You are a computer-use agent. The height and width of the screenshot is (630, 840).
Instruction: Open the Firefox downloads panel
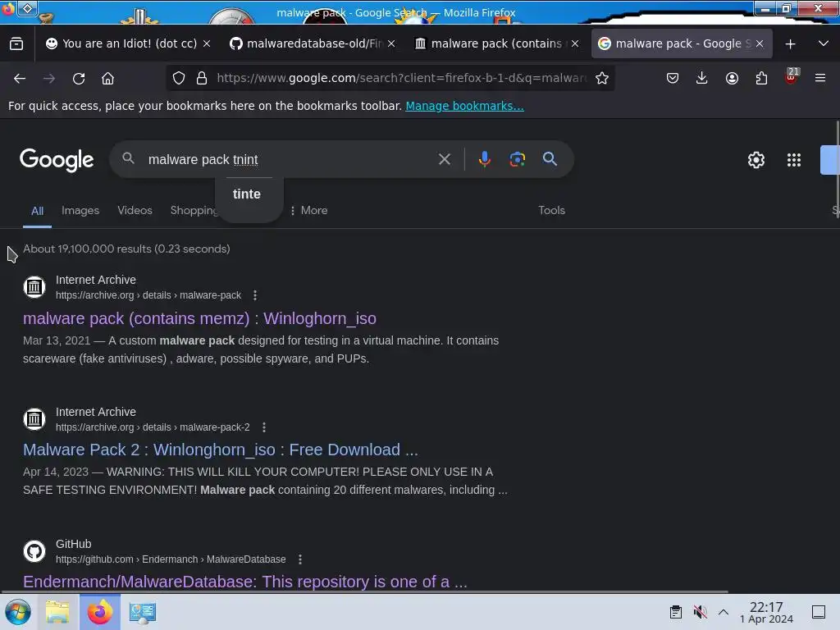click(x=702, y=78)
